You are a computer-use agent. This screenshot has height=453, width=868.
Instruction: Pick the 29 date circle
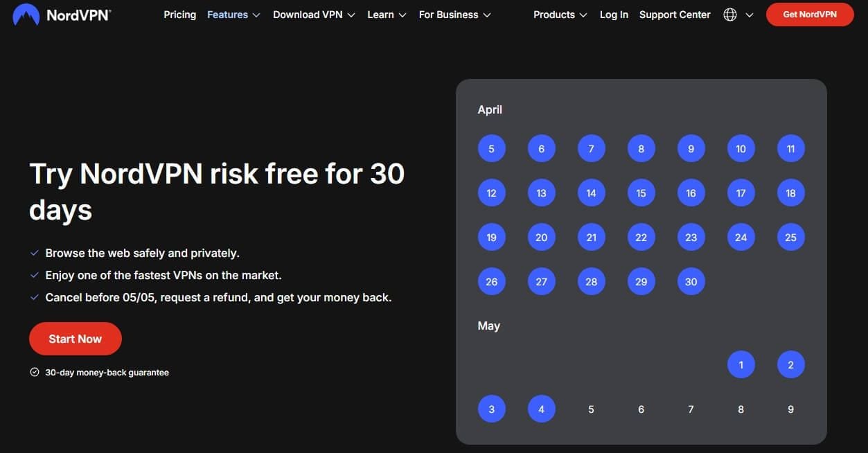pos(641,282)
